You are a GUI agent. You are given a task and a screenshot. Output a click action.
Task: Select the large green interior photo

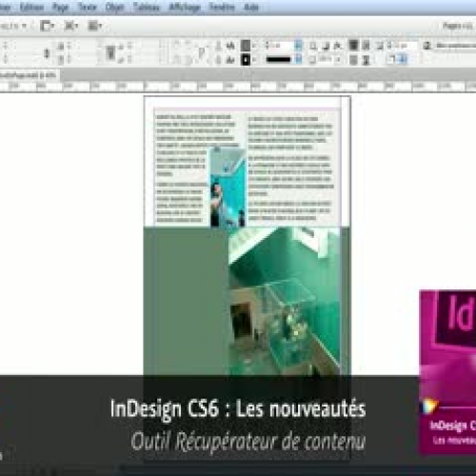click(x=285, y=301)
